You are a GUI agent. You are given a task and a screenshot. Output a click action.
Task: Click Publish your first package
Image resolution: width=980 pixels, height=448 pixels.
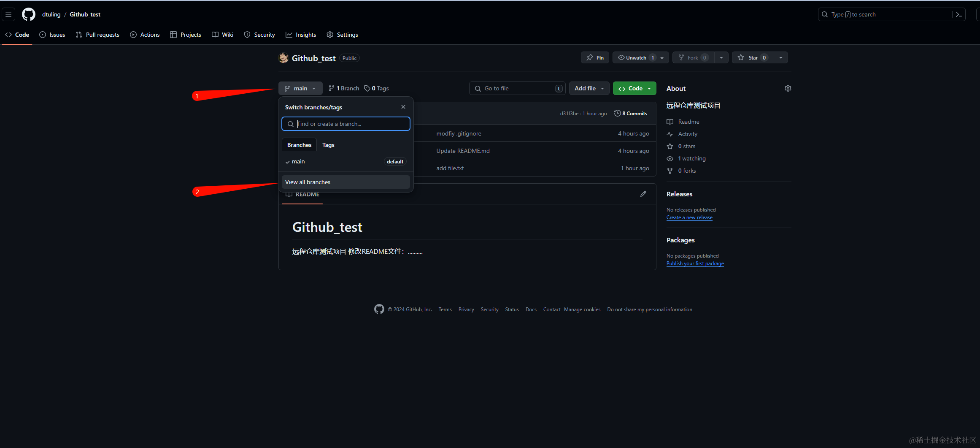coord(695,263)
